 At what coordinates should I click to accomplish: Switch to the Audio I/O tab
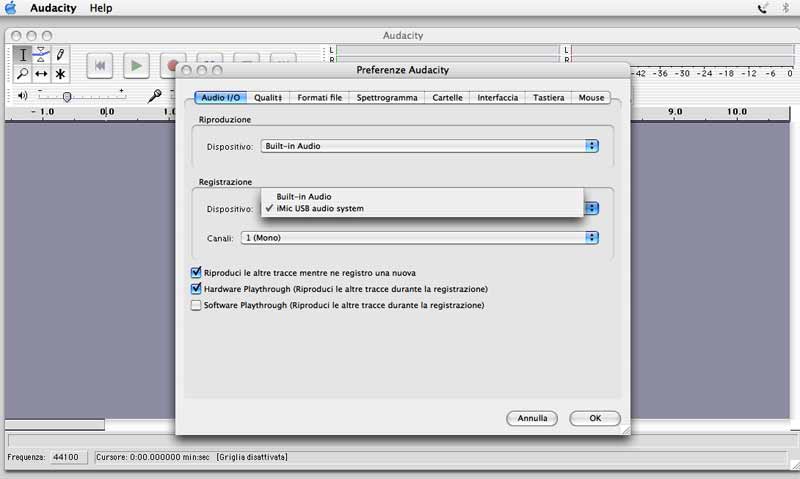click(x=220, y=97)
